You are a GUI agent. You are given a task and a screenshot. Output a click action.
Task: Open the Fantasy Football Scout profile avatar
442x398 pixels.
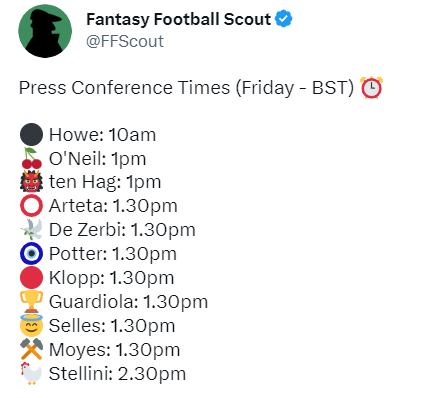45,31
